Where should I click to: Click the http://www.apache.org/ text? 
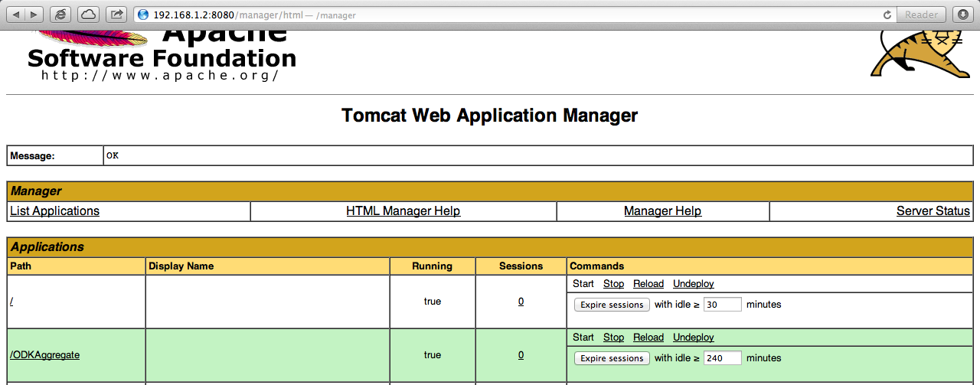(160, 76)
